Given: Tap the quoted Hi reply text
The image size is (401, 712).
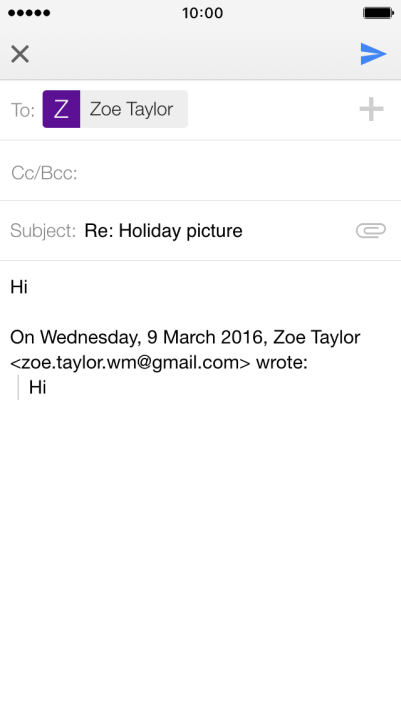Looking at the screenshot, I should pos(38,387).
